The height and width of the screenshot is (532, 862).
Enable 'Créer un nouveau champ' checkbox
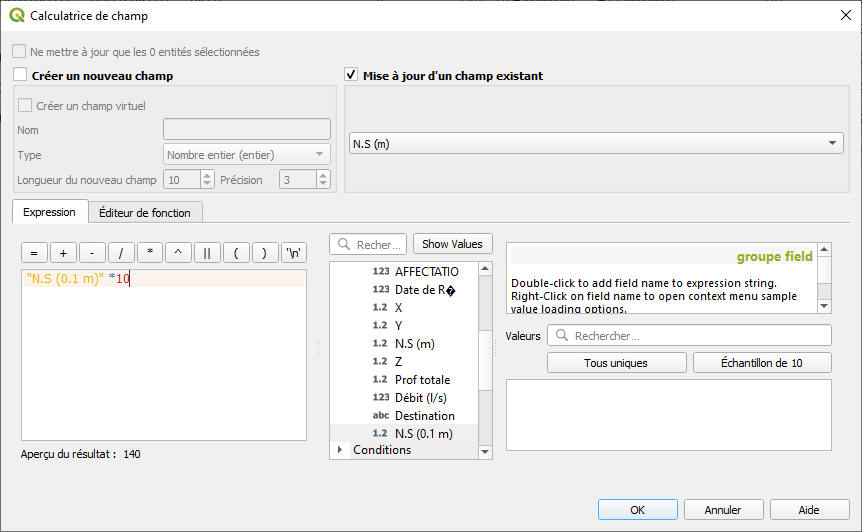pyautogui.click(x=21, y=75)
